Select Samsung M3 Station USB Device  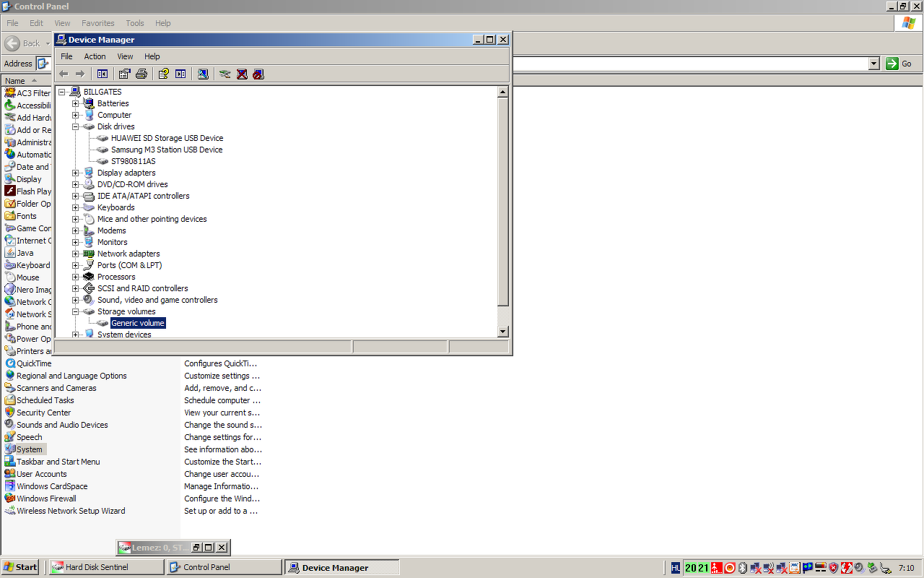pyautogui.click(x=167, y=150)
